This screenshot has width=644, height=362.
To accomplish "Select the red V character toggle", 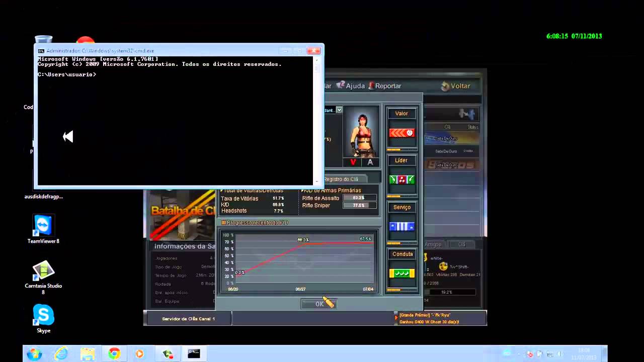I will (353, 162).
